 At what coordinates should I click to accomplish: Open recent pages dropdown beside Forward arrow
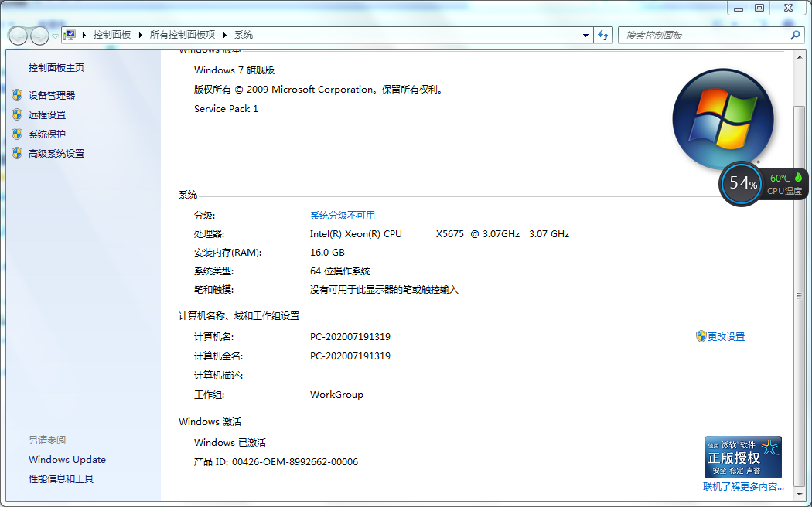tap(55, 36)
